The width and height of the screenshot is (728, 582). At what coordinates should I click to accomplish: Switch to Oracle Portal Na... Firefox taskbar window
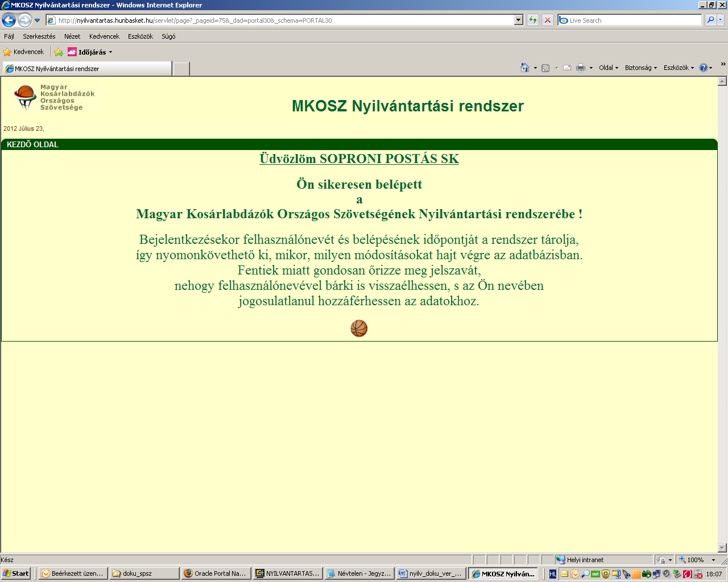click(216, 573)
